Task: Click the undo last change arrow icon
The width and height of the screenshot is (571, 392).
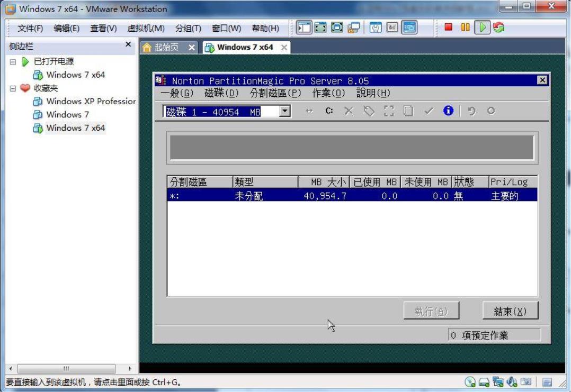Action: [x=471, y=111]
